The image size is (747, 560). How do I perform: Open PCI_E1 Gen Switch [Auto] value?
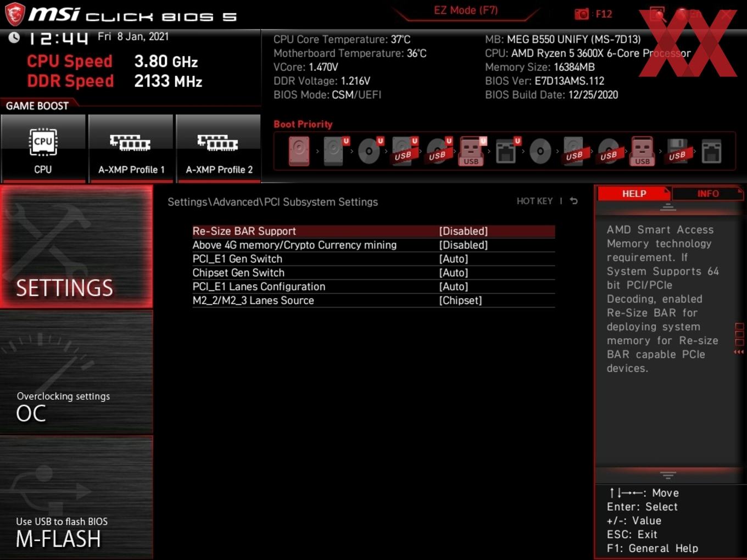click(x=454, y=259)
